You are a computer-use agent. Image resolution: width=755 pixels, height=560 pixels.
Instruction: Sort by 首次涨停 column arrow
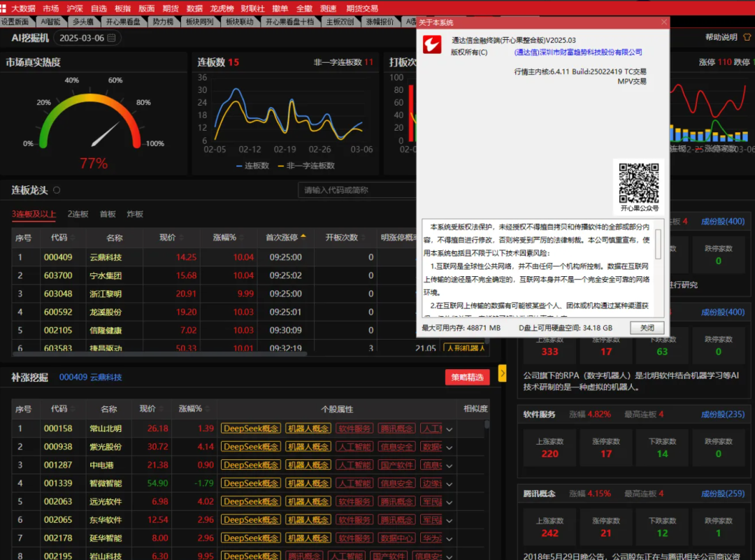303,237
